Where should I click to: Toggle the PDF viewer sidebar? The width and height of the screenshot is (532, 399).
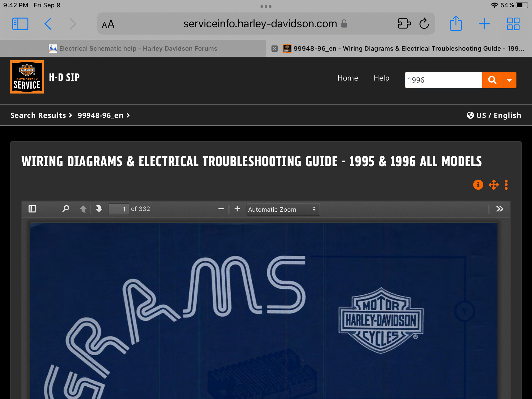coord(32,209)
